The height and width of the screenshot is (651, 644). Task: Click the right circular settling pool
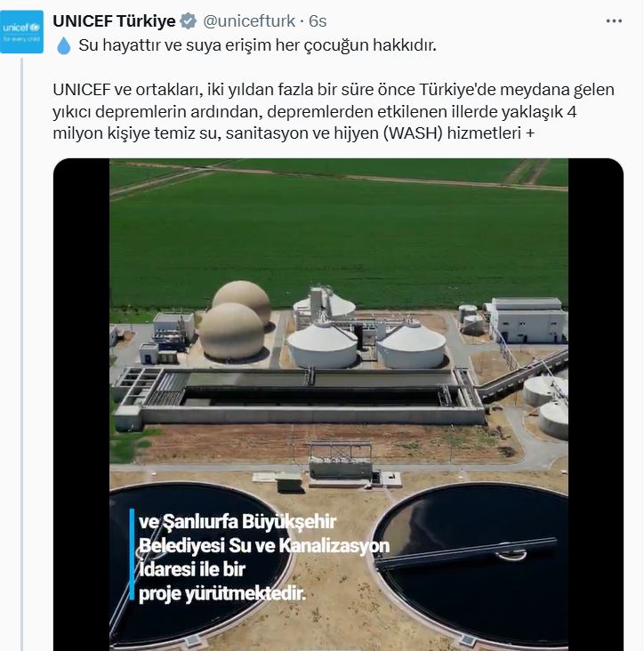pyautogui.click(x=471, y=564)
